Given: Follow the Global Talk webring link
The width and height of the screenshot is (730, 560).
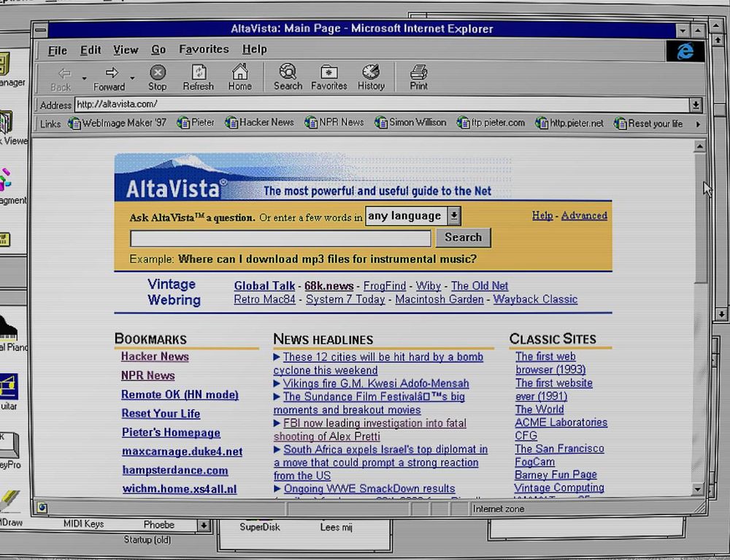Looking at the screenshot, I should [264, 285].
